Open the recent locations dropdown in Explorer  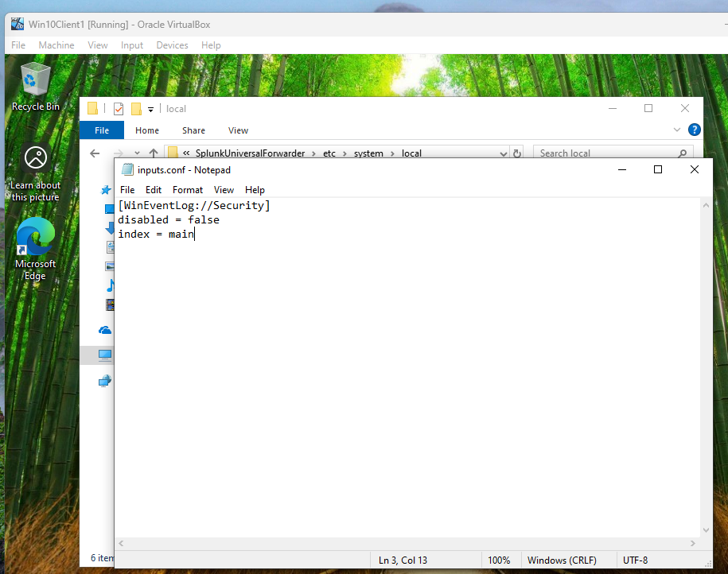(137, 153)
